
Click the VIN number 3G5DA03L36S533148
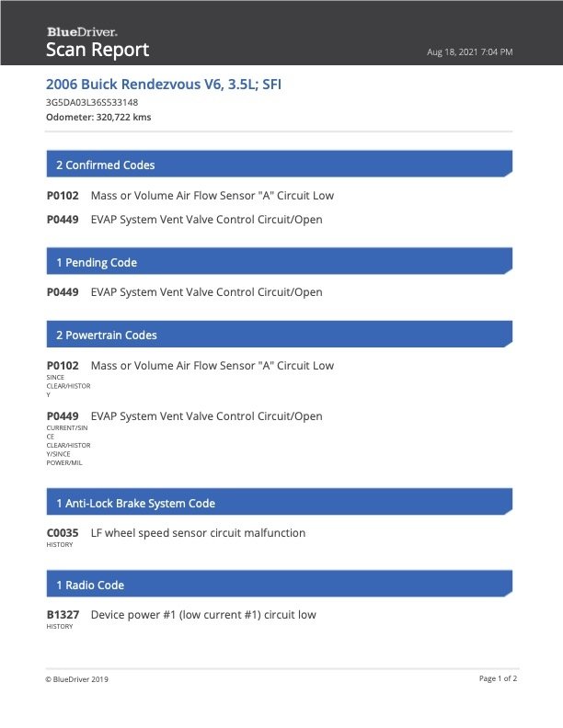(x=92, y=102)
